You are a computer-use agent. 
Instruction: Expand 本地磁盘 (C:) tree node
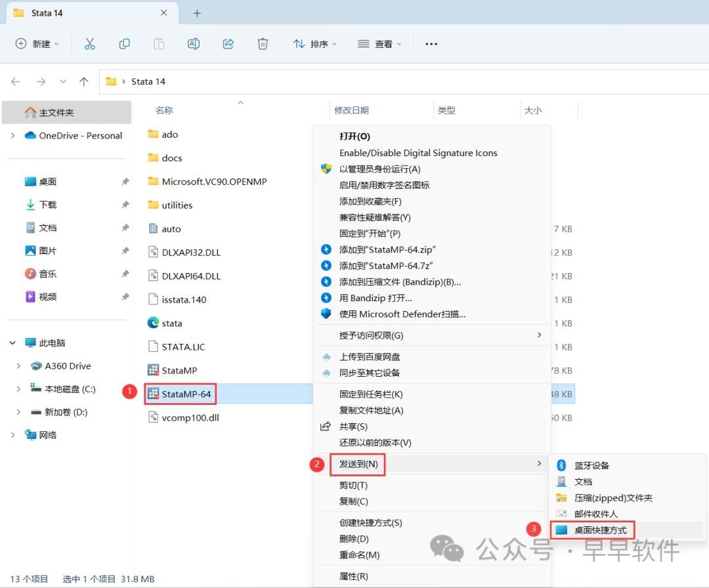click(x=18, y=389)
